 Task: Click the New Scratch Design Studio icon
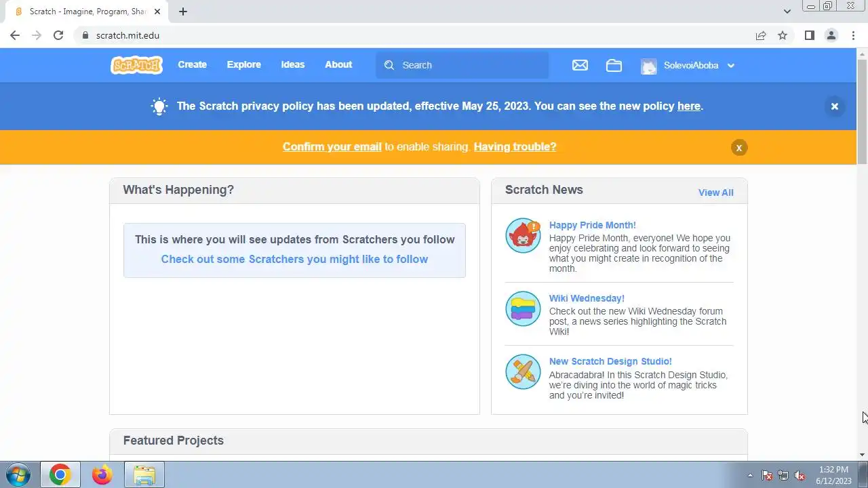(523, 371)
